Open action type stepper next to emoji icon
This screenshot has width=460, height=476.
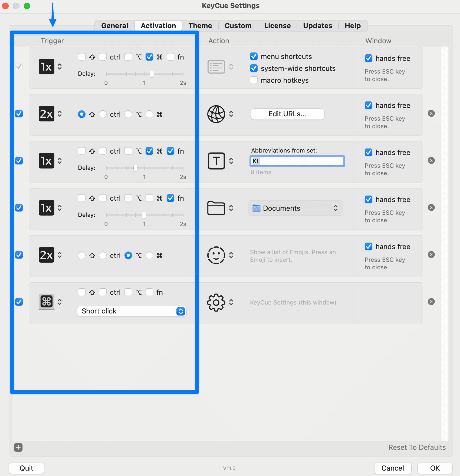point(231,255)
